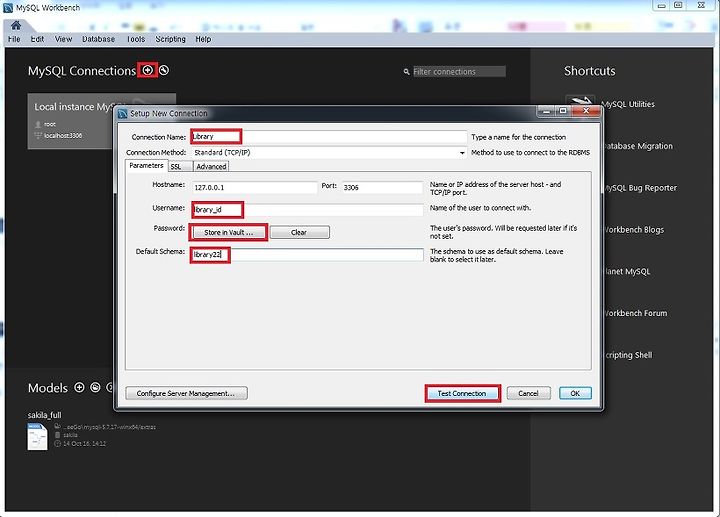Open an existing model via Models folder icon
The image size is (720, 517).
coord(95,388)
